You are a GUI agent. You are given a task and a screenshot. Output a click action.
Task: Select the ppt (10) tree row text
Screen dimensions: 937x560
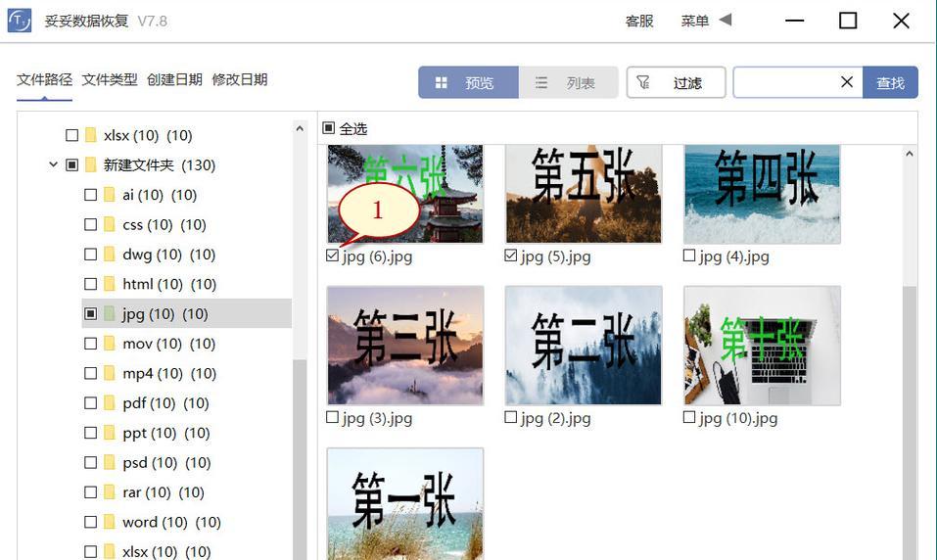coord(166,433)
